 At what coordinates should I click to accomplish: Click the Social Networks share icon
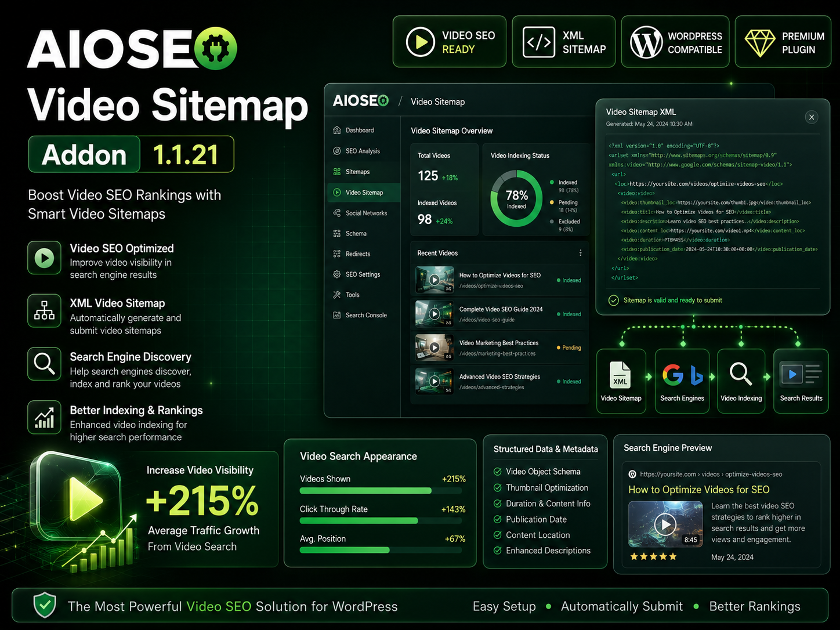coord(337,213)
